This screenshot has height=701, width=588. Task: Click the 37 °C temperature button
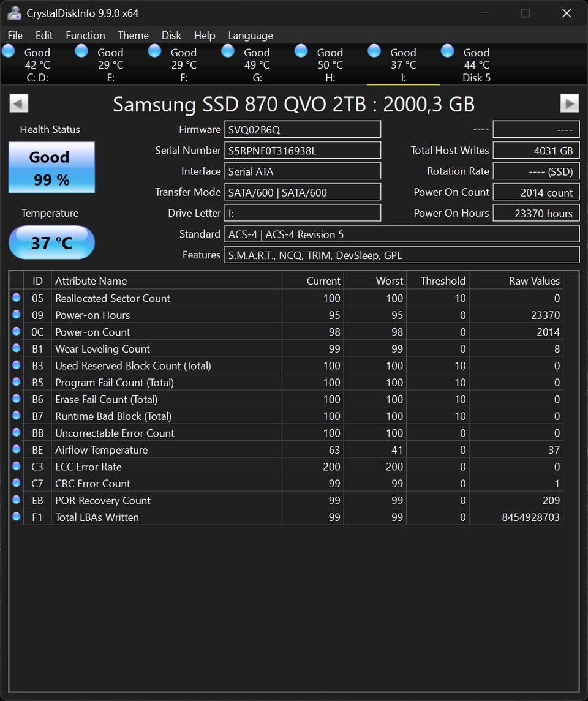(x=52, y=243)
